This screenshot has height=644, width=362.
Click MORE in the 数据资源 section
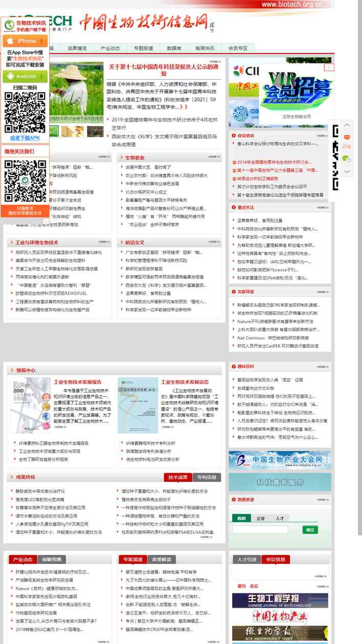322,499
